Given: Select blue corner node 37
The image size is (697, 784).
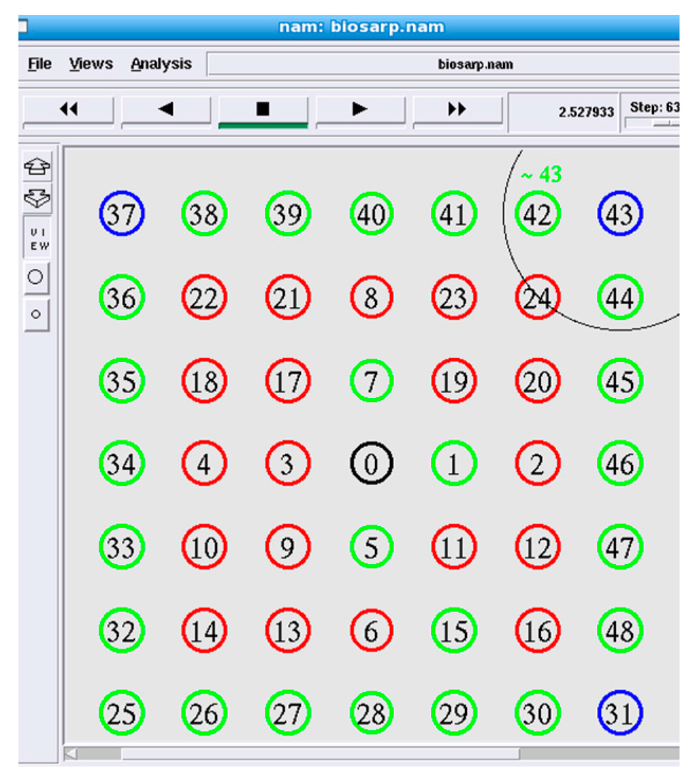Looking at the screenshot, I should point(122,214).
